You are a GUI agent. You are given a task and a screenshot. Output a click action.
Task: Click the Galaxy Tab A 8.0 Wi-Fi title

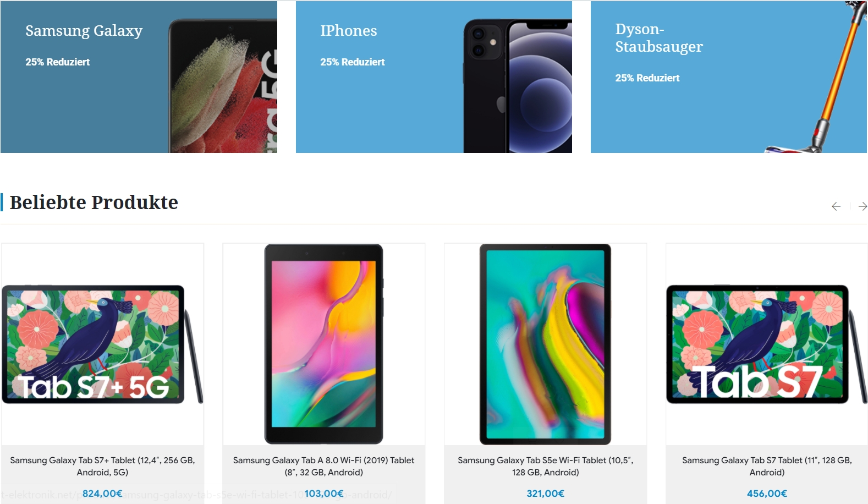tap(324, 466)
